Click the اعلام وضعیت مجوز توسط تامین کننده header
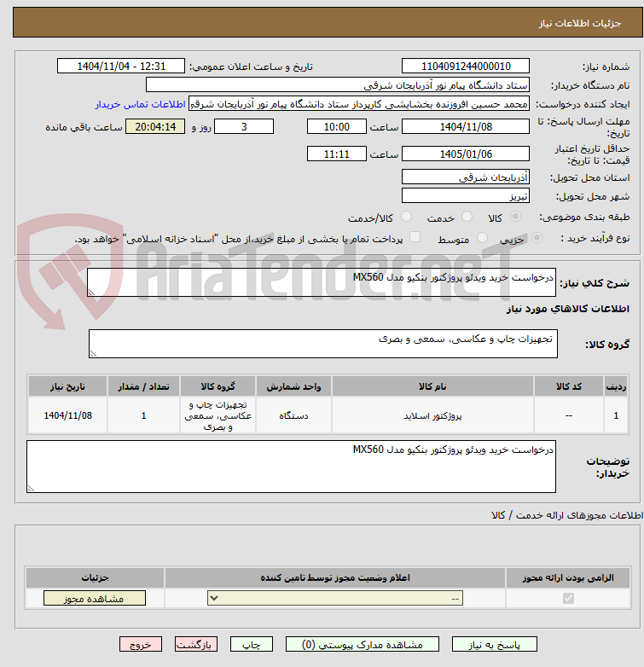Viewport: 644px width, 667px height. (x=335, y=577)
